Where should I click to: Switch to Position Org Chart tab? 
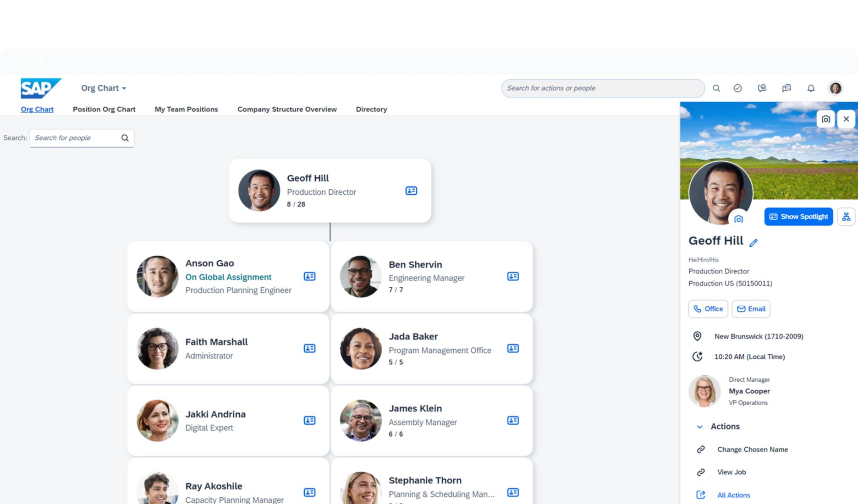[x=104, y=109]
